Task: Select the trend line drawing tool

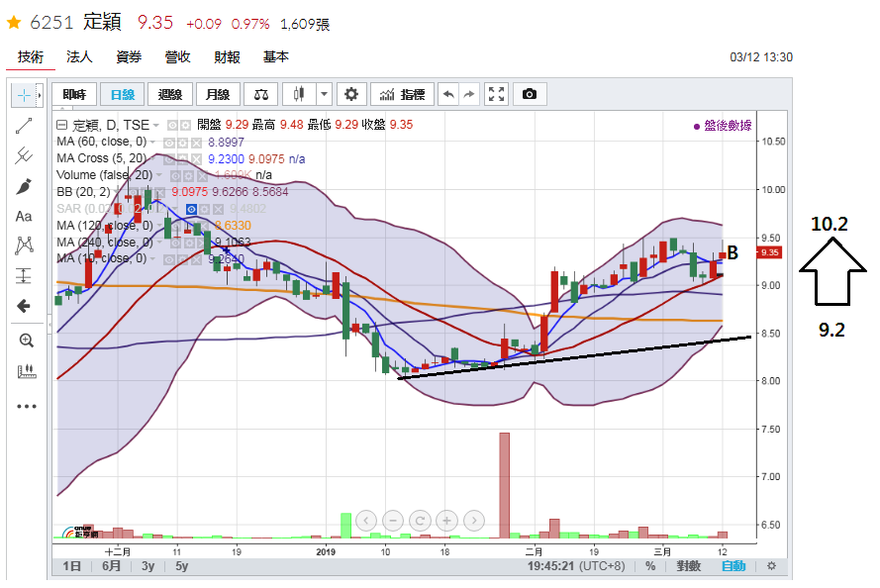Action: [24, 127]
